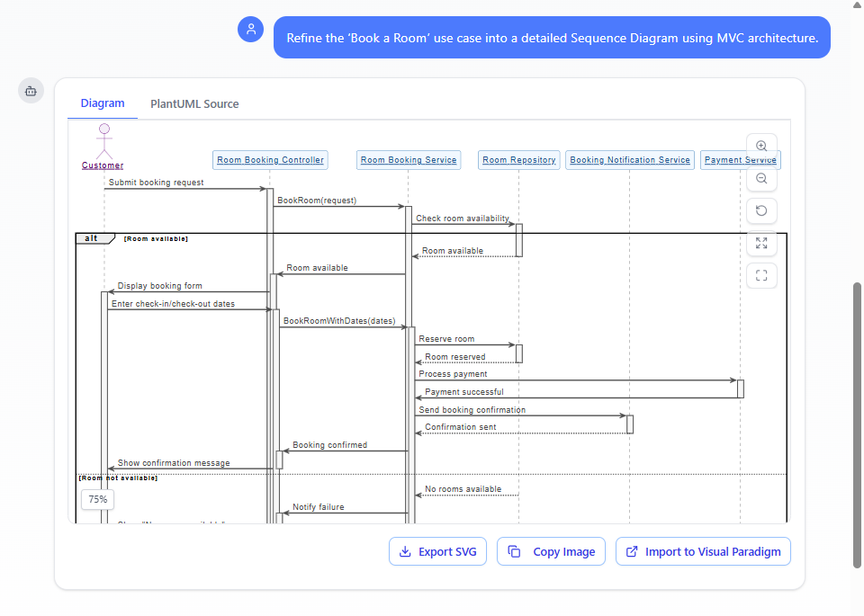Select the Diagram tab

103,104
